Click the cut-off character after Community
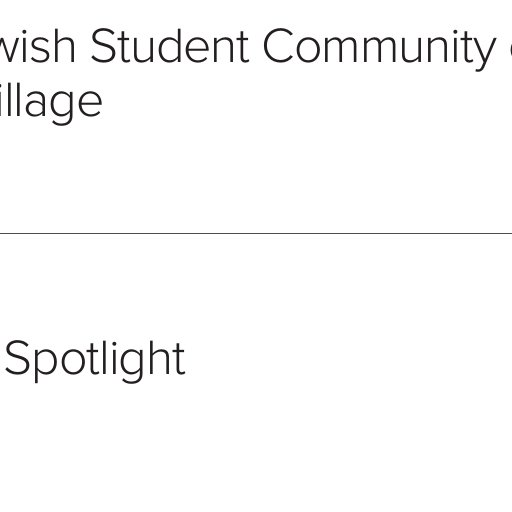Image resolution: width=512 pixels, height=512 pixels. [x=510, y=50]
